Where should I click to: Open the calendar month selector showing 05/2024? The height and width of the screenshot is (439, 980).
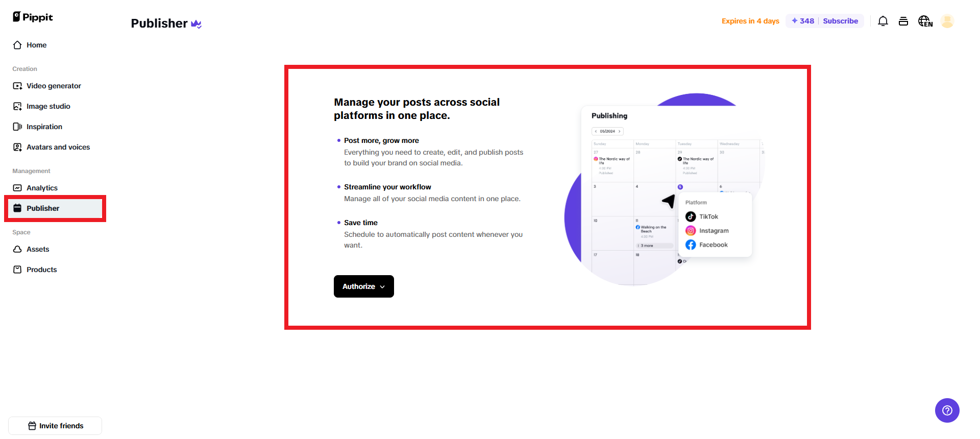[607, 131]
